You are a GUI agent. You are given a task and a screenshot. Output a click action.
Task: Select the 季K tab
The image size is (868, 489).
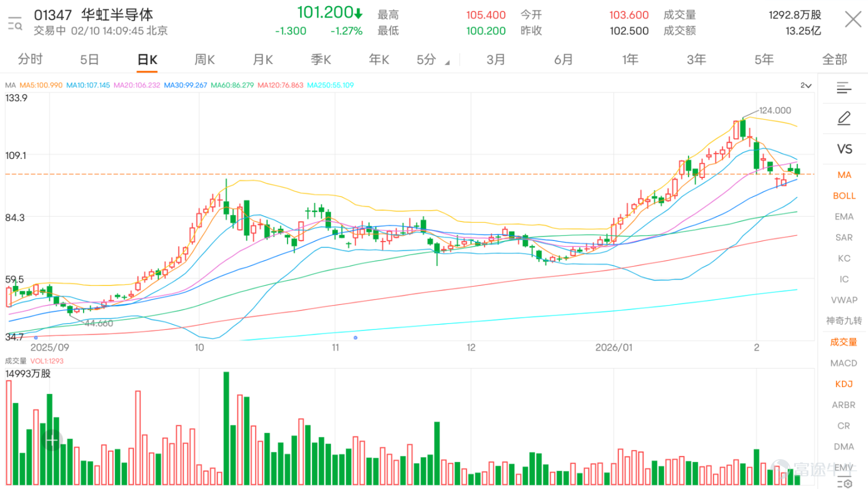[321, 59]
